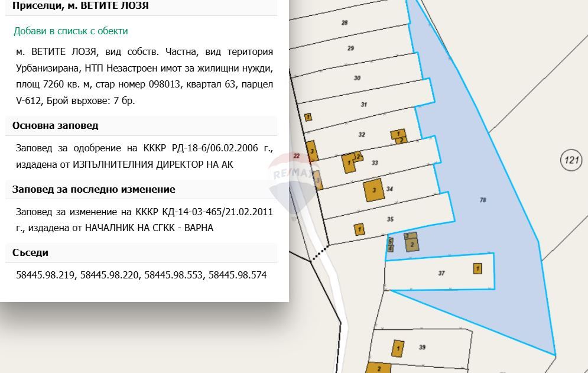Click the 'Съседи' section header

tap(30, 253)
